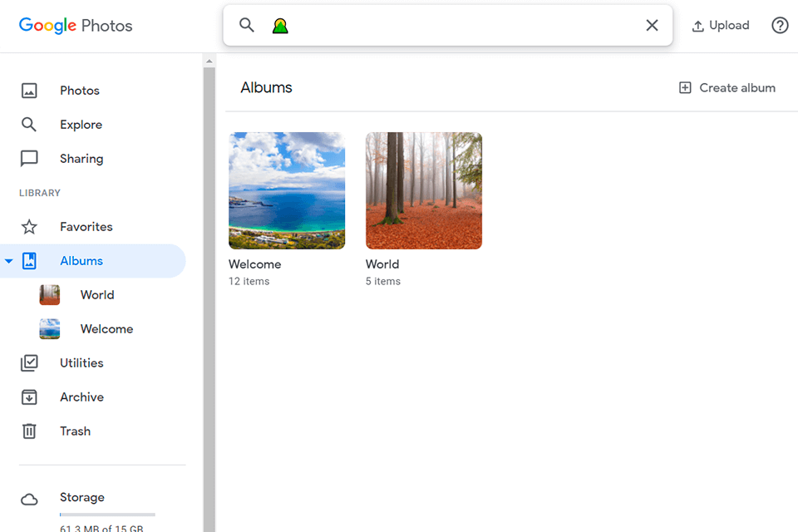Click the sidebar vertical scrollbar track
Image resolution: width=798 pixels, height=532 pixels.
coord(209,299)
